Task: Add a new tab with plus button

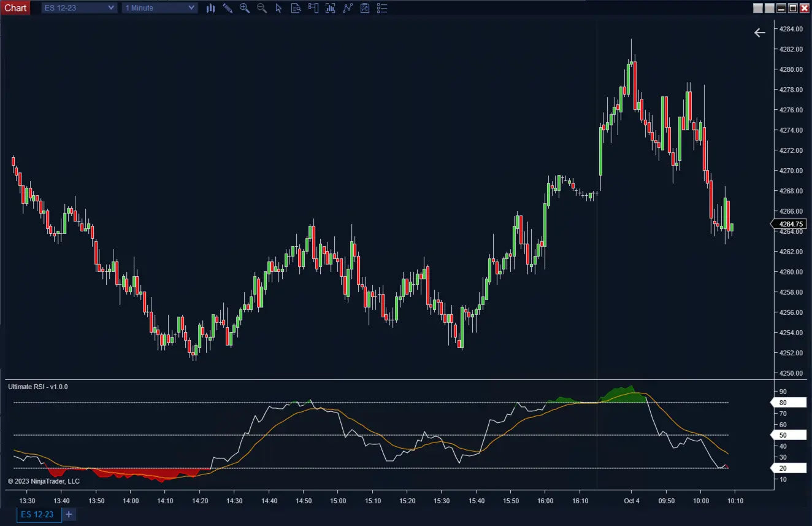Action: [x=69, y=514]
